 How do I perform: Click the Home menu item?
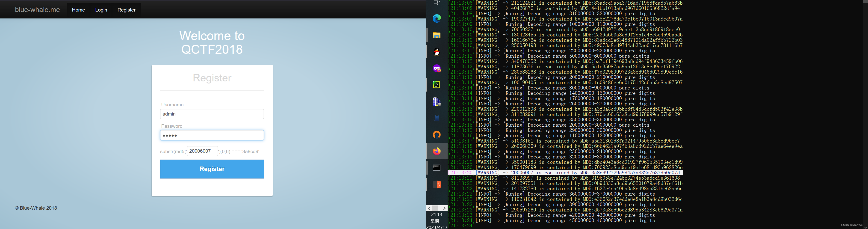(x=78, y=10)
